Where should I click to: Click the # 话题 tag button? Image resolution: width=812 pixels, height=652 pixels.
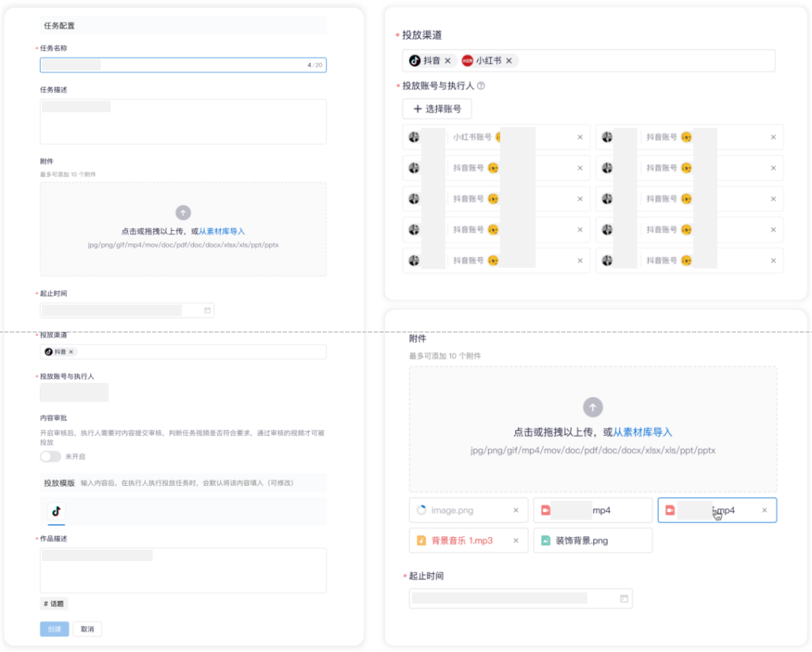click(54, 604)
